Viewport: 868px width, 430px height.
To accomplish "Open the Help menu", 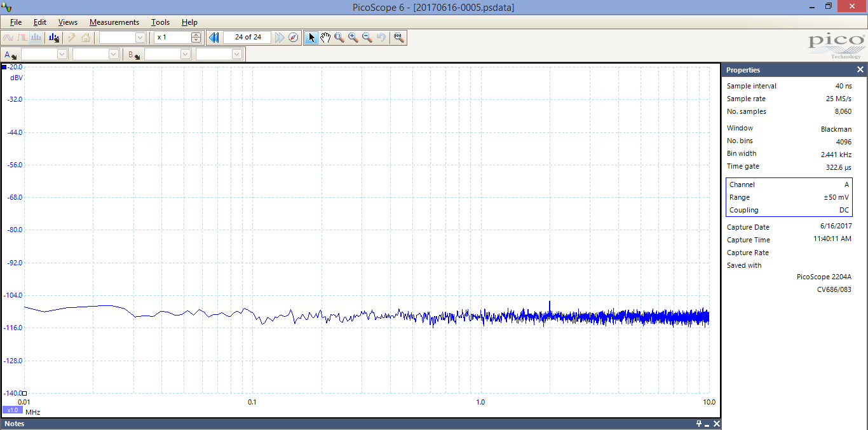I will 189,22.
